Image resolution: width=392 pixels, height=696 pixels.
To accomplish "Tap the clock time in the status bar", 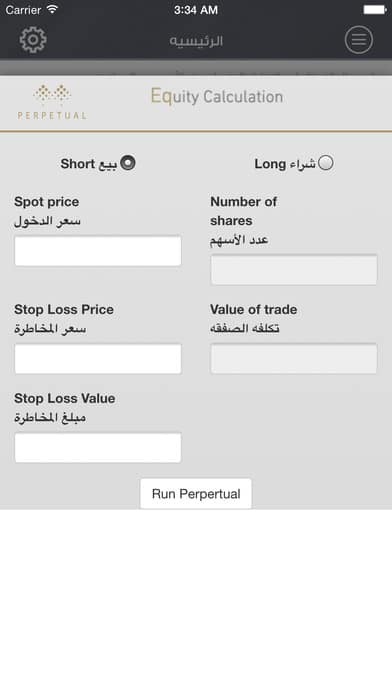I will [x=196, y=10].
